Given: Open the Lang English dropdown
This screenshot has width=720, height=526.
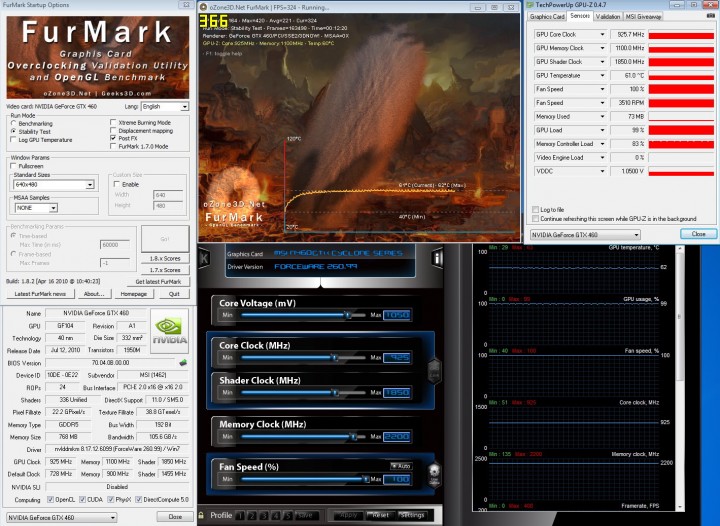Looking at the screenshot, I should click(165, 106).
